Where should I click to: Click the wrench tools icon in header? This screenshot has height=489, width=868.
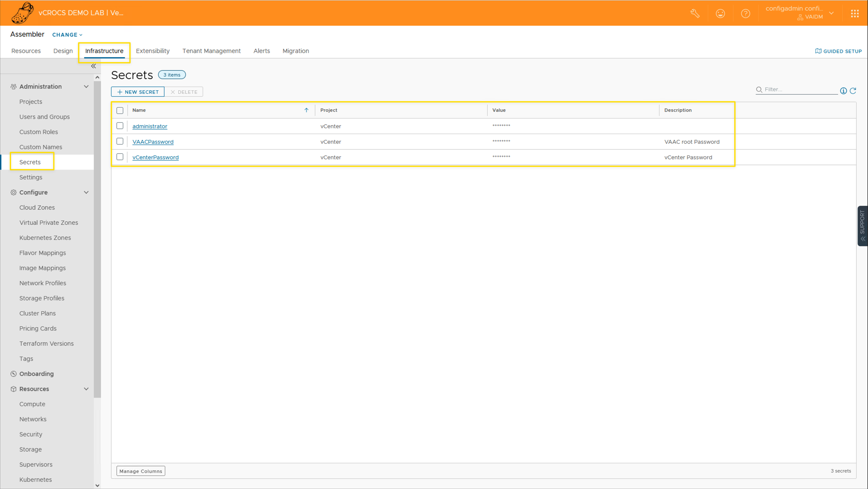695,13
